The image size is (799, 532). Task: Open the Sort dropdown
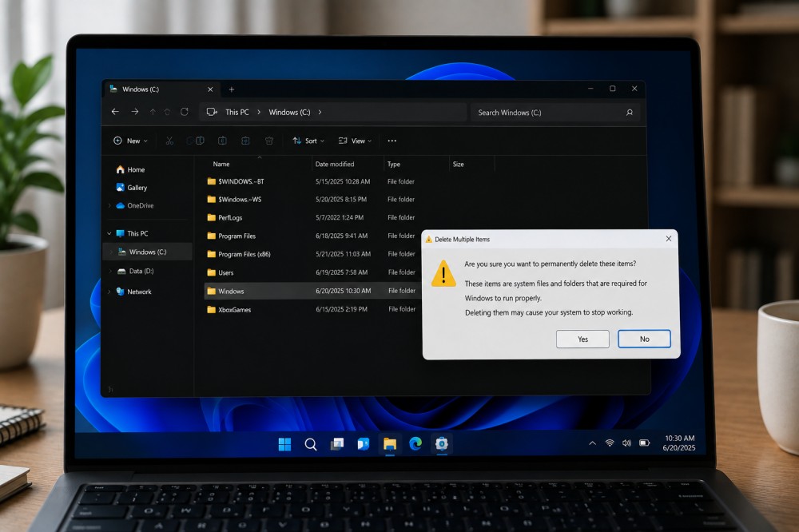click(x=308, y=141)
